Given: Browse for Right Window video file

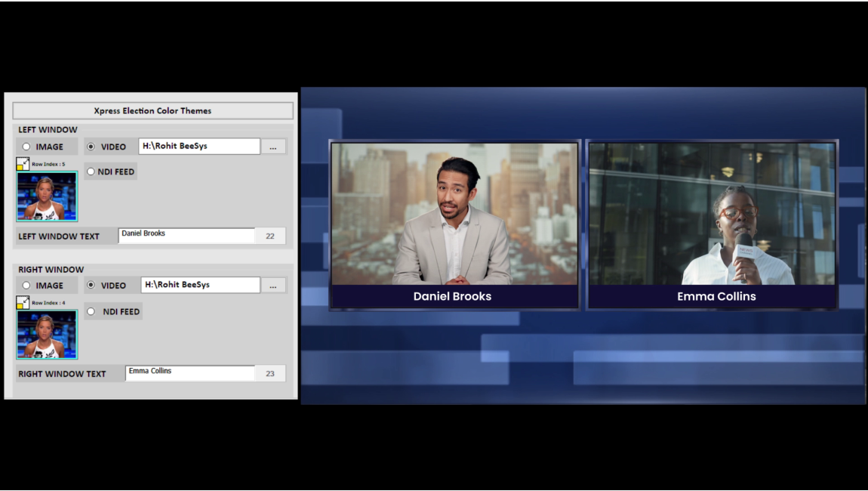Looking at the screenshot, I should 272,286.
